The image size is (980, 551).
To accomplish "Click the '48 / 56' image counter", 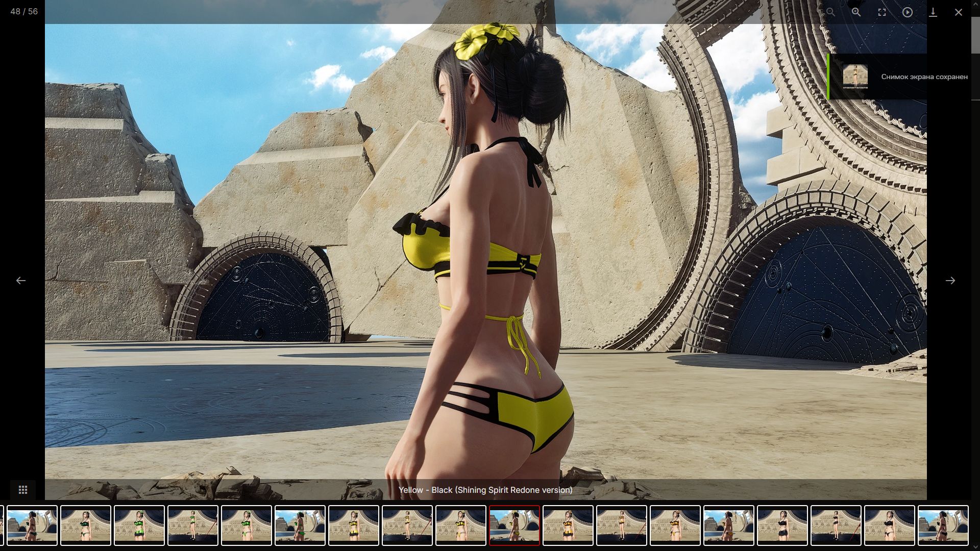I will 24,11.
